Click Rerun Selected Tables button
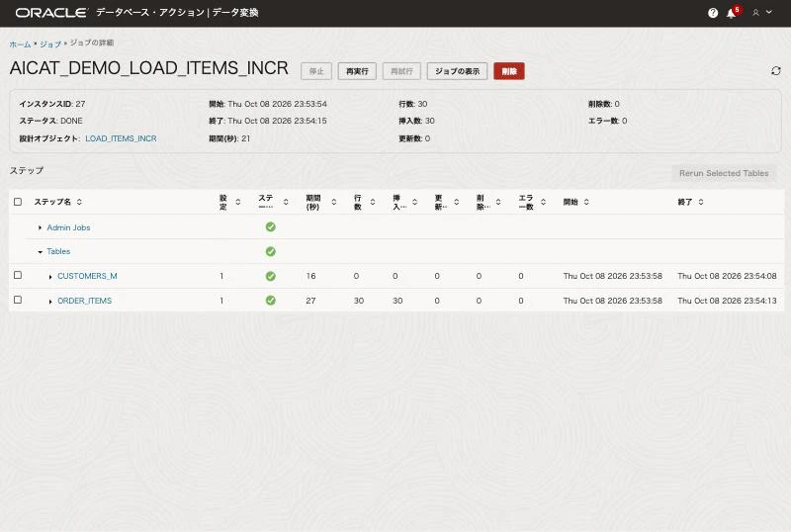 tap(724, 173)
